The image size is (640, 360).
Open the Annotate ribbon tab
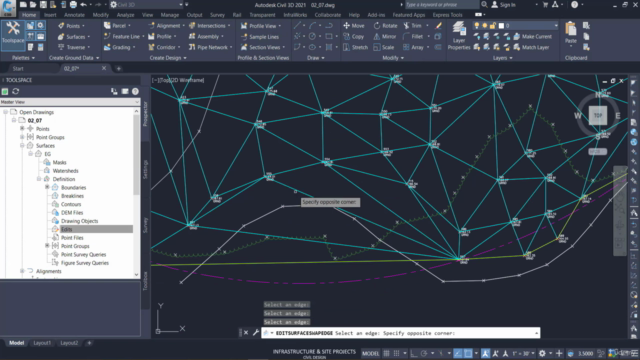[x=74, y=15]
